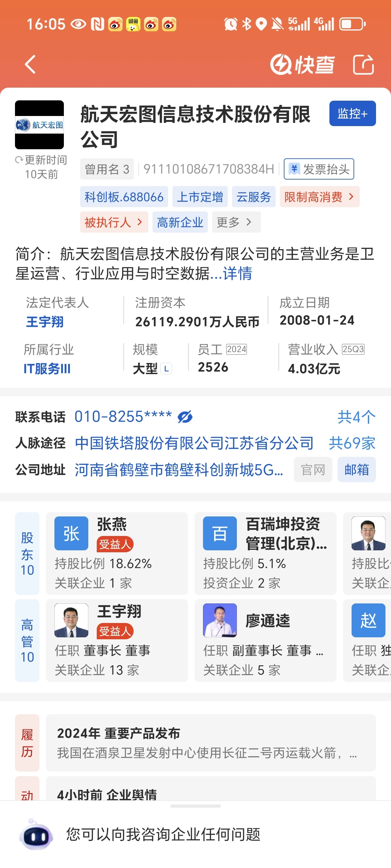Screen dimensions: 391x868
Task: Tap unified credit code 91110108671708384H
Action: [209, 169]
